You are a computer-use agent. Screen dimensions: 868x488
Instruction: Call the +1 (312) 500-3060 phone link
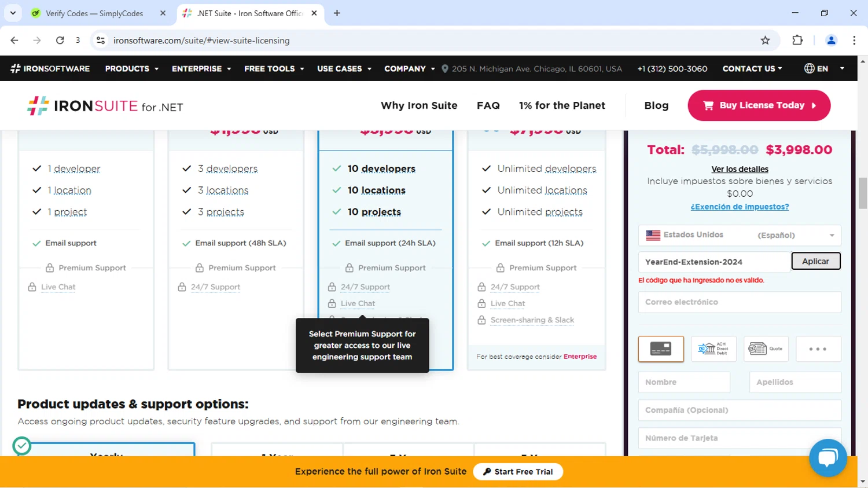point(672,68)
